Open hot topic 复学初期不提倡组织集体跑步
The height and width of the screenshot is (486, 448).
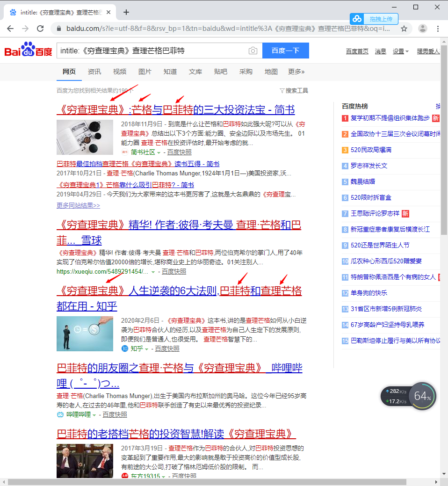click(x=390, y=118)
